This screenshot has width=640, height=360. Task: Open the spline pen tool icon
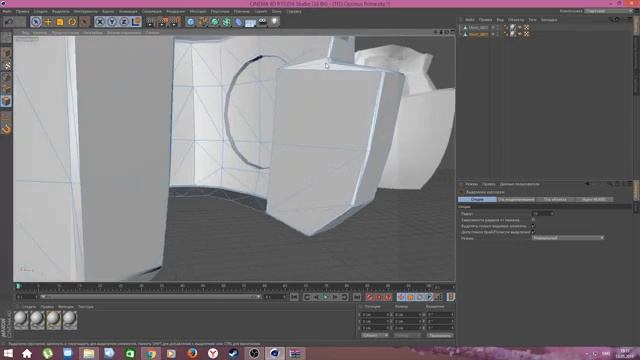point(202,22)
